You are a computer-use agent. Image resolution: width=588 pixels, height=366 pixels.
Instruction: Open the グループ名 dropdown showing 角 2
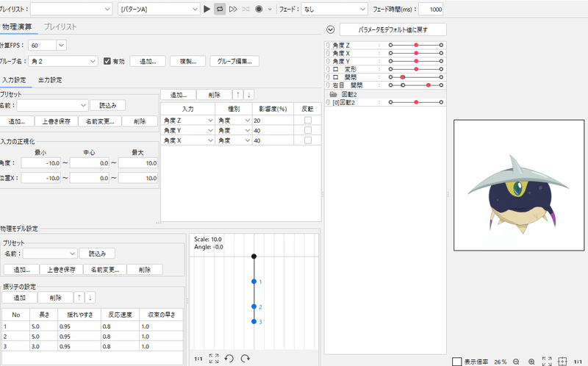(63, 61)
